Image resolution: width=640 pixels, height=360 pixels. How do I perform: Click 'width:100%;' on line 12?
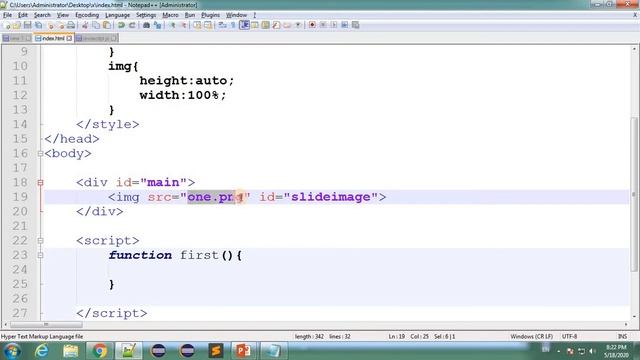182,95
